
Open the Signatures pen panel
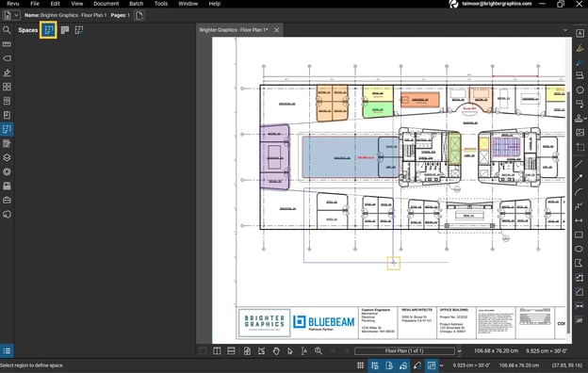(x=7, y=73)
